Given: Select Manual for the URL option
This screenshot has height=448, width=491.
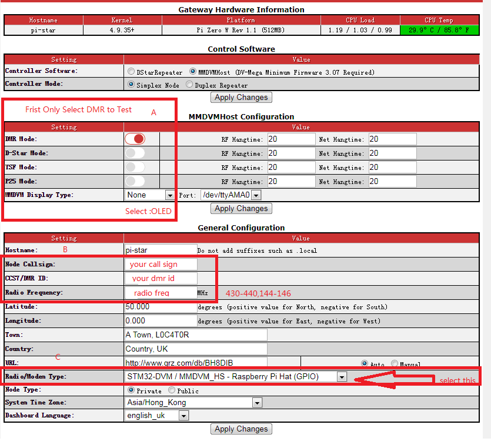Looking at the screenshot, I should click(x=395, y=363).
